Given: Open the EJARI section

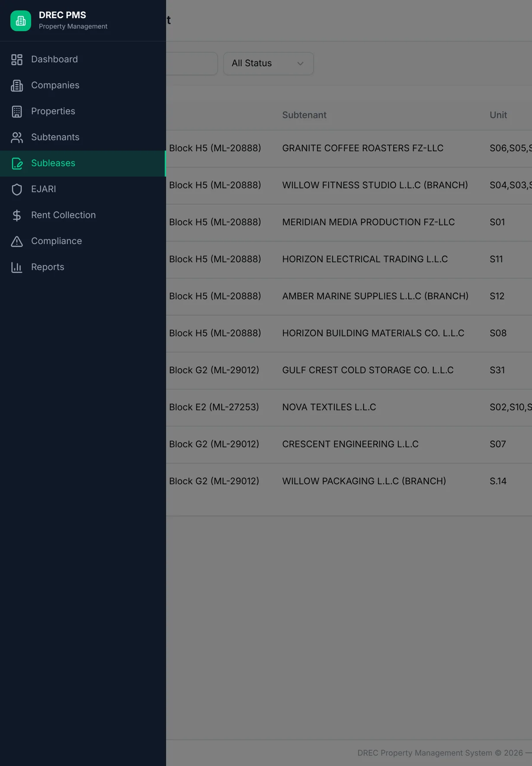Looking at the screenshot, I should (x=83, y=190).
